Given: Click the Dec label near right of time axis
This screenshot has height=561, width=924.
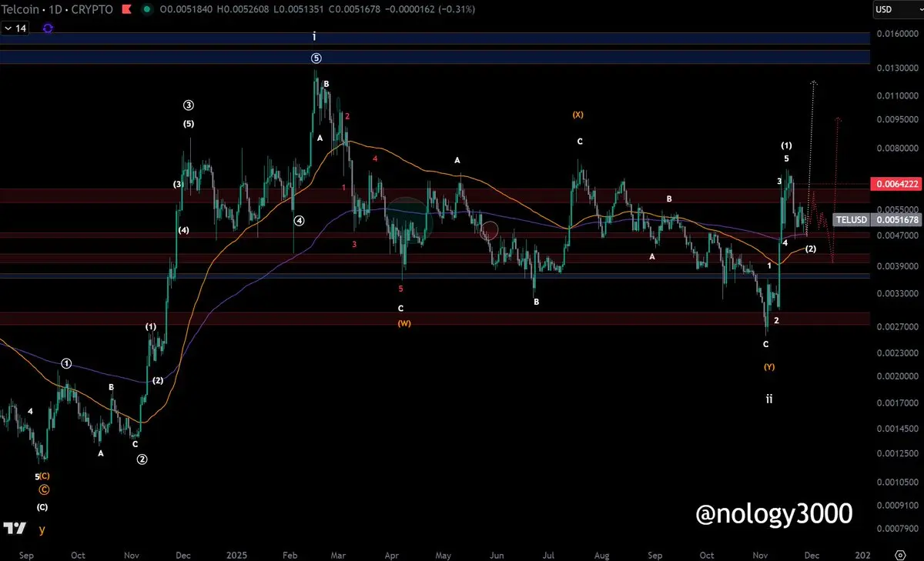Looking at the screenshot, I should point(813,554).
